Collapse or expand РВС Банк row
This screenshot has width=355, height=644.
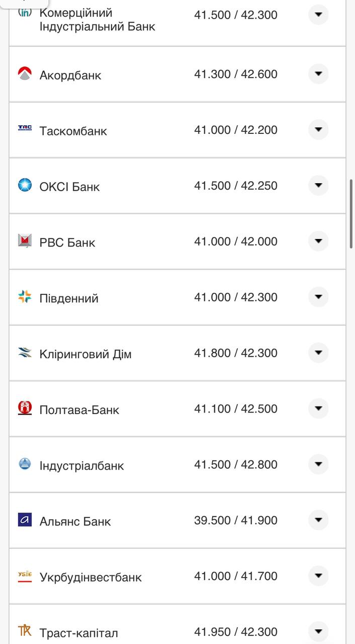point(318,242)
